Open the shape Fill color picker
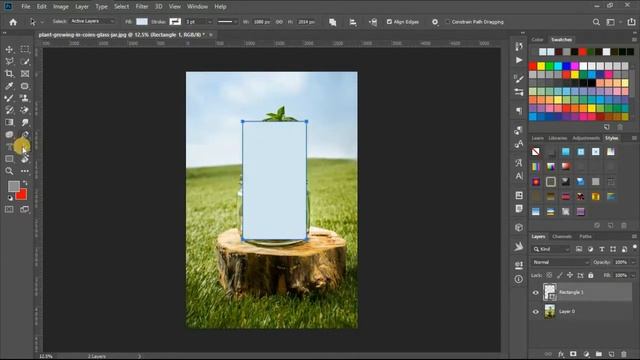 point(142,22)
